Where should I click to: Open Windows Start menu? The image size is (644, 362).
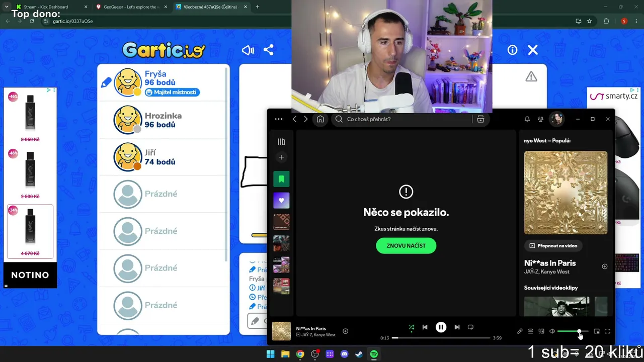coord(271,354)
